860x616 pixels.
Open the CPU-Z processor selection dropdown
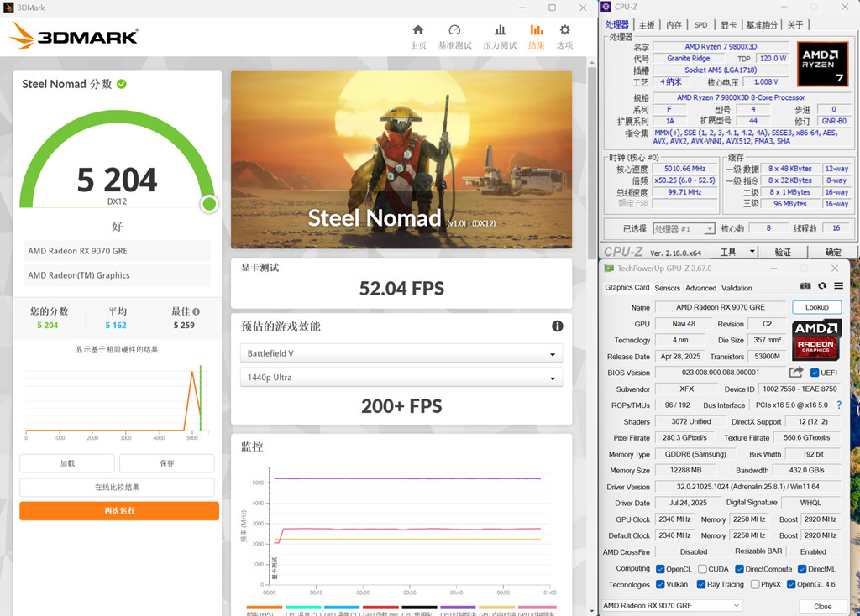tap(684, 228)
